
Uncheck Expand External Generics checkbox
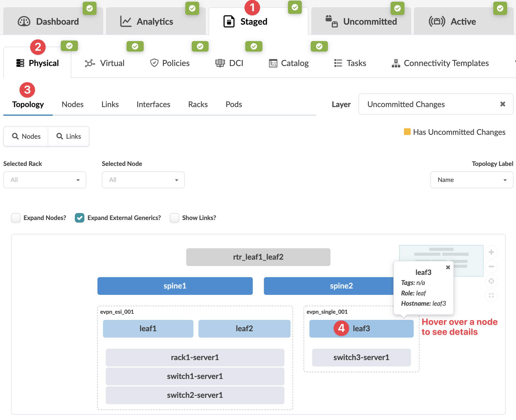click(80, 218)
